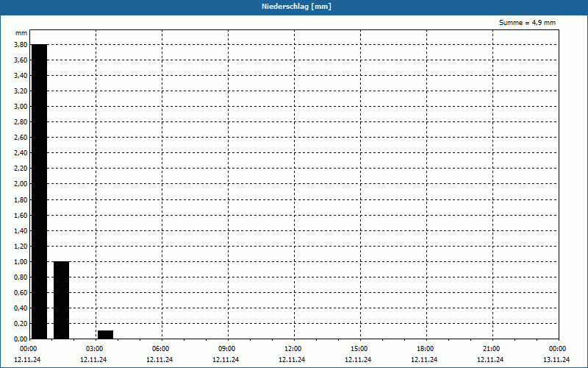Select the y-axis value "3,80"
The image size is (588, 368).
click(x=21, y=45)
